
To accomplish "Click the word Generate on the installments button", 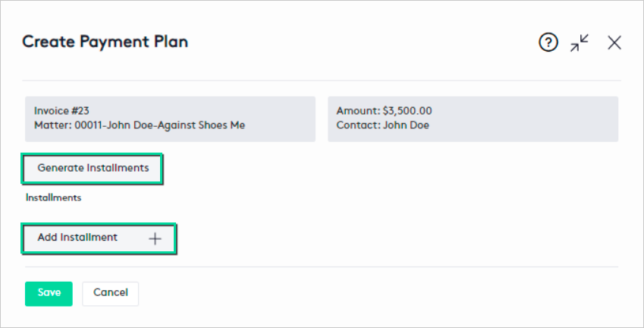I will (59, 168).
